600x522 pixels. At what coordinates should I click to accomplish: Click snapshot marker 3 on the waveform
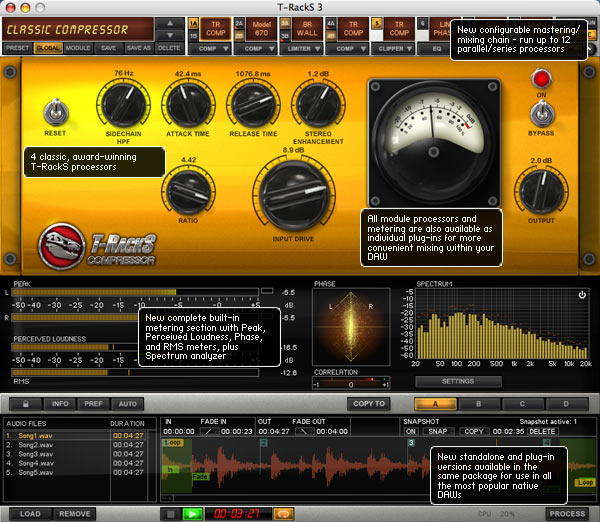(x=411, y=443)
